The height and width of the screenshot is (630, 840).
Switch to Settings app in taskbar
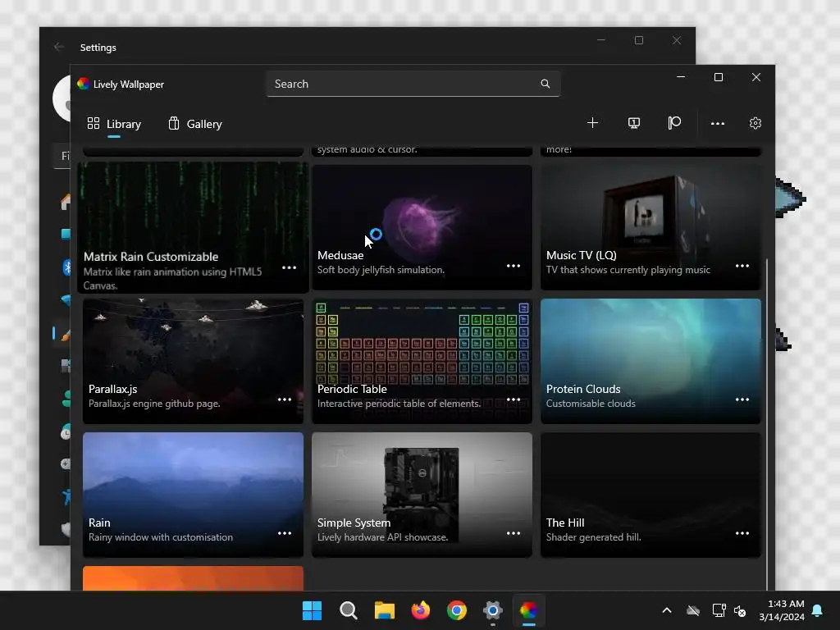point(493,610)
